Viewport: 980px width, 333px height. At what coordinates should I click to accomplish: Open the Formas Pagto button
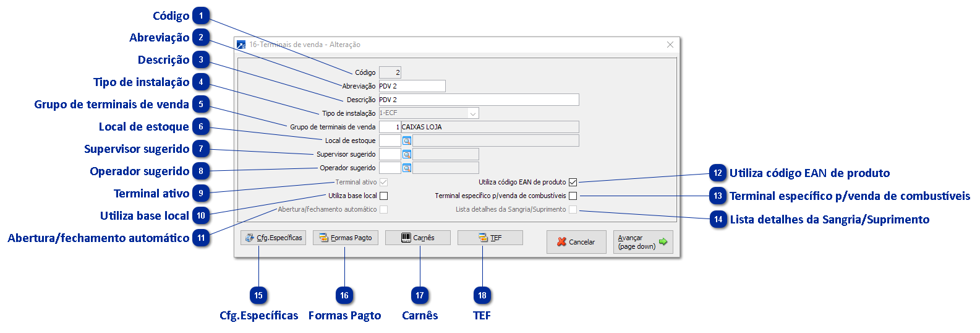[346, 238]
